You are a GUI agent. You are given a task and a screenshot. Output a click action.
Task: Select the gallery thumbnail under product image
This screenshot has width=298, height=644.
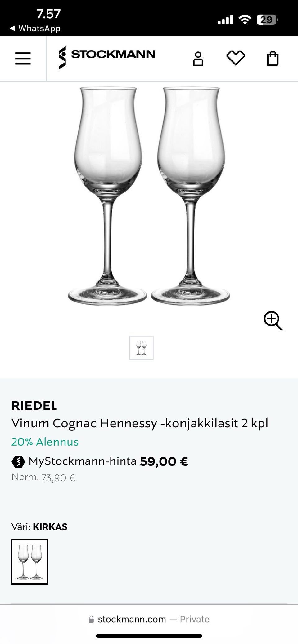tap(141, 348)
